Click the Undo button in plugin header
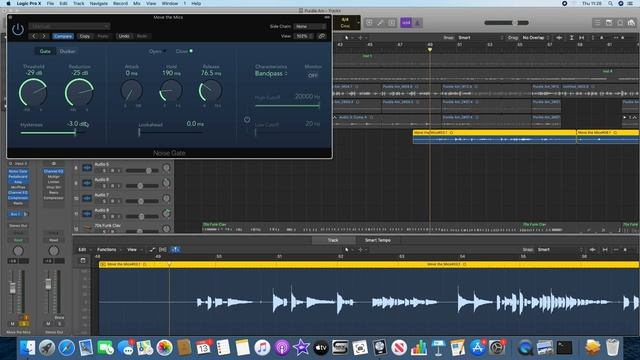Image resolution: width=640 pixels, height=360 pixels. coord(124,36)
